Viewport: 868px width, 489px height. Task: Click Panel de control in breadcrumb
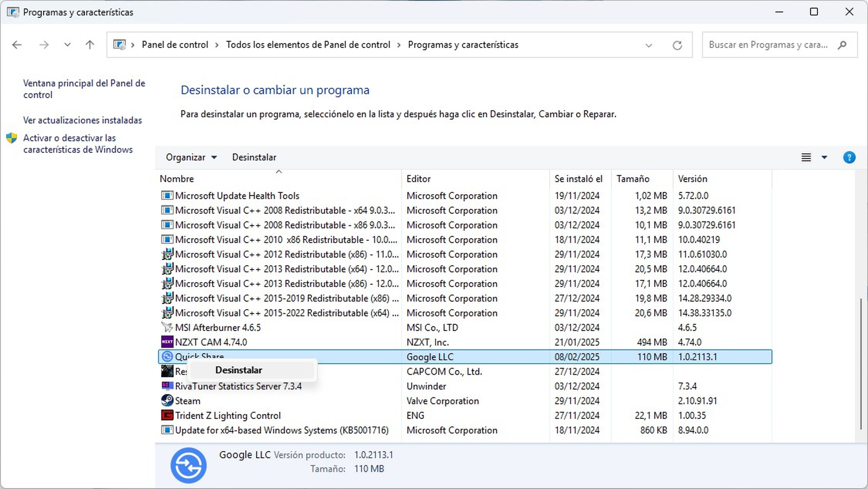tap(175, 45)
